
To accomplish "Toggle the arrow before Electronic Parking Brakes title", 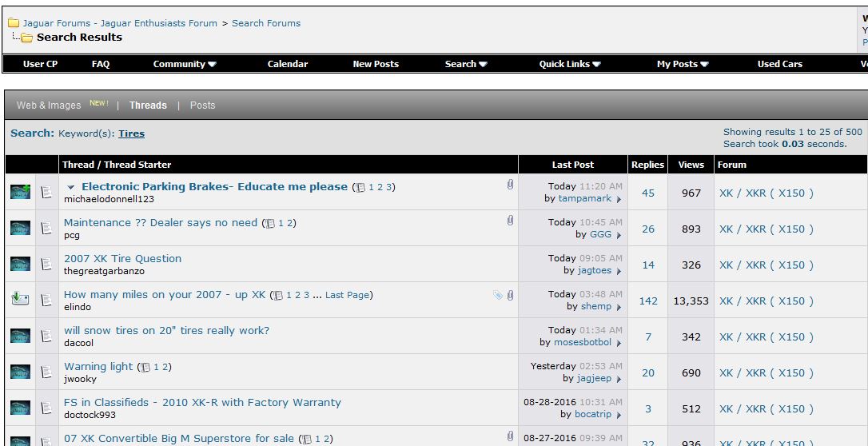I will coord(70,188).
